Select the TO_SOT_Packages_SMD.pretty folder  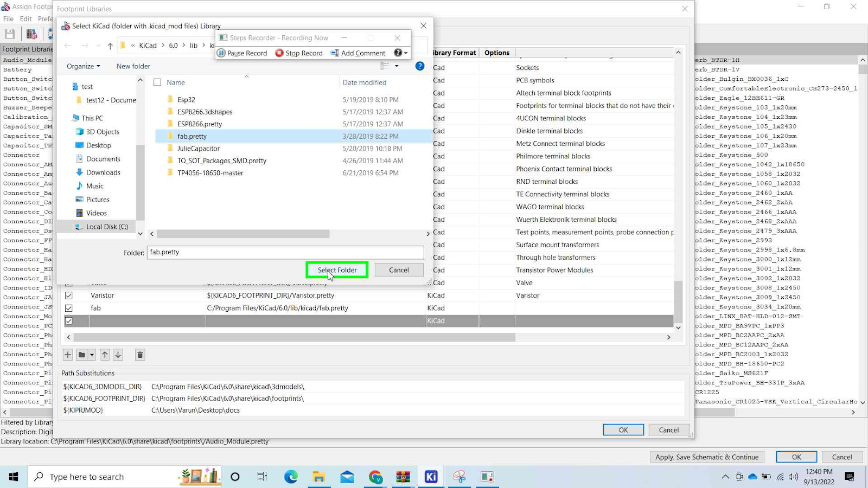[x=222, y=160]
